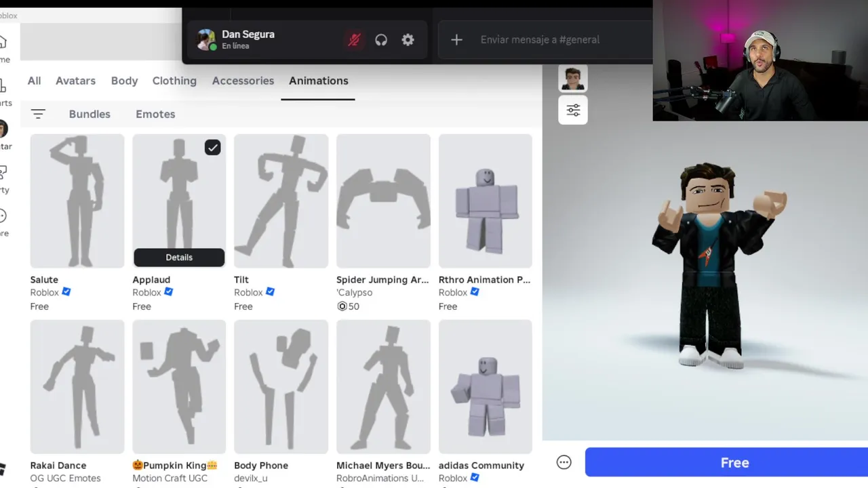Click the verified badge next to Salute's Roblox
868x488 pixels.
[x=66, y=292]
